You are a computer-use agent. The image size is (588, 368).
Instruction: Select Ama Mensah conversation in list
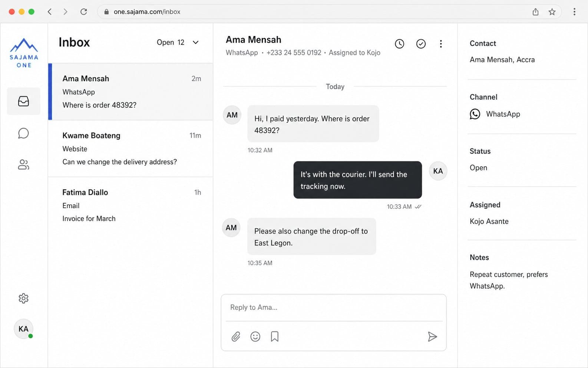[131, 92]
